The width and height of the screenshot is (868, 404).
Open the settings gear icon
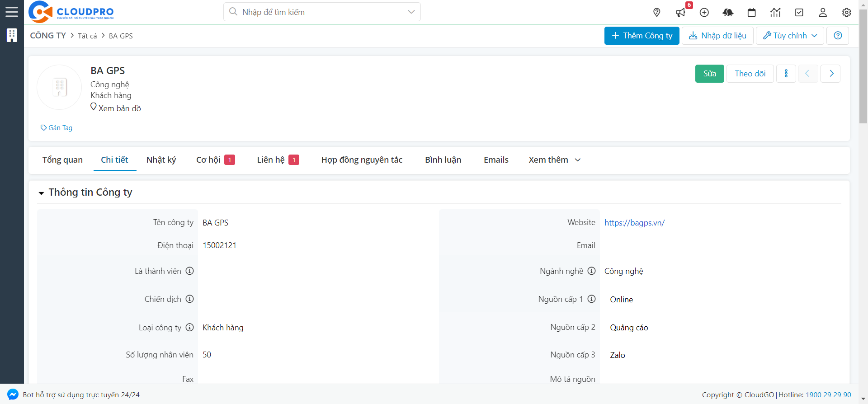(847, 12)
